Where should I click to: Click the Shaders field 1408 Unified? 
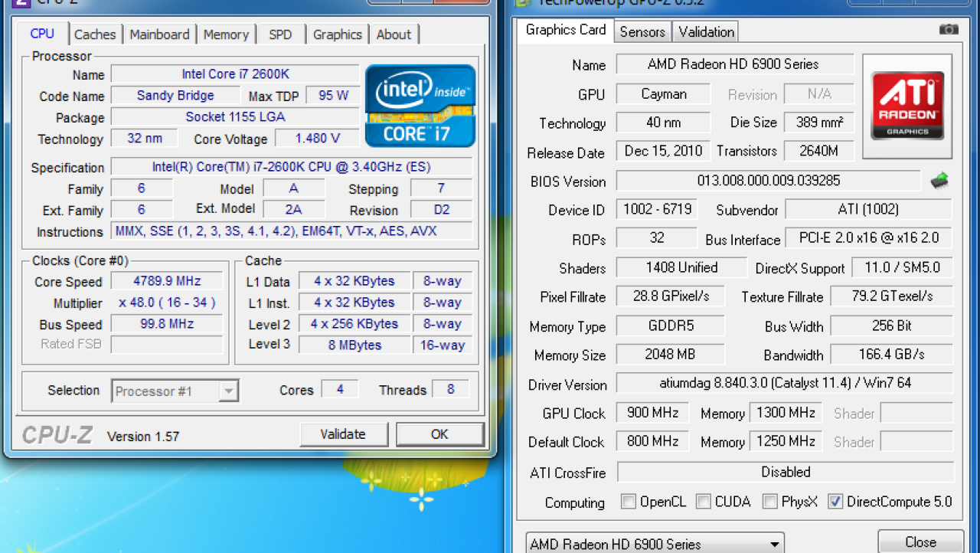(681, 267)
